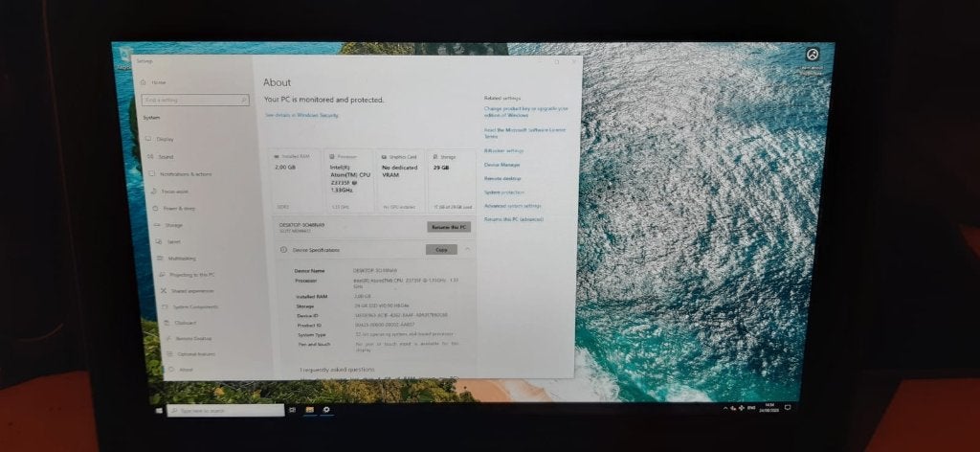This screenshot has width=980, height=452.
Task: Close the Settings window
Action: [574, 62]
